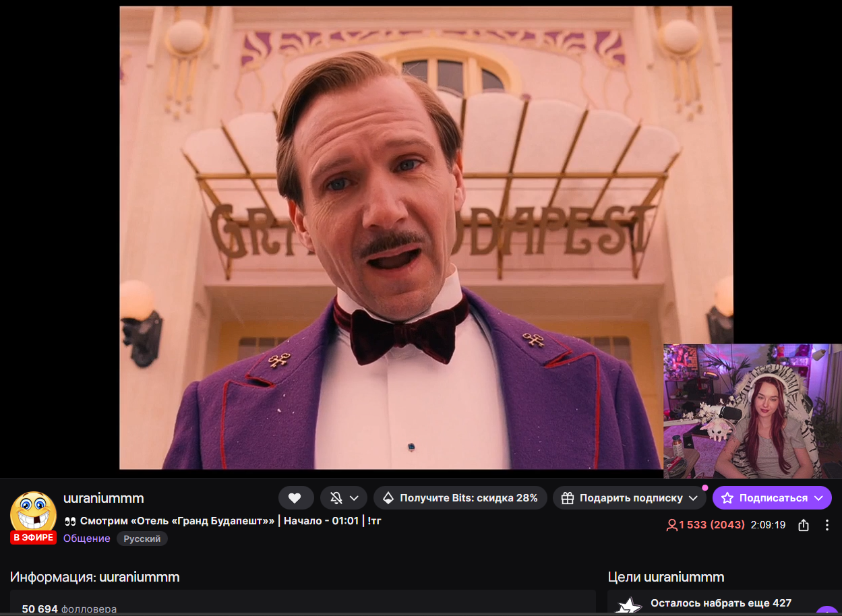Click the Информация: uuraniummm heading
This screenshot has width=842, height=616.
[94, 577]
